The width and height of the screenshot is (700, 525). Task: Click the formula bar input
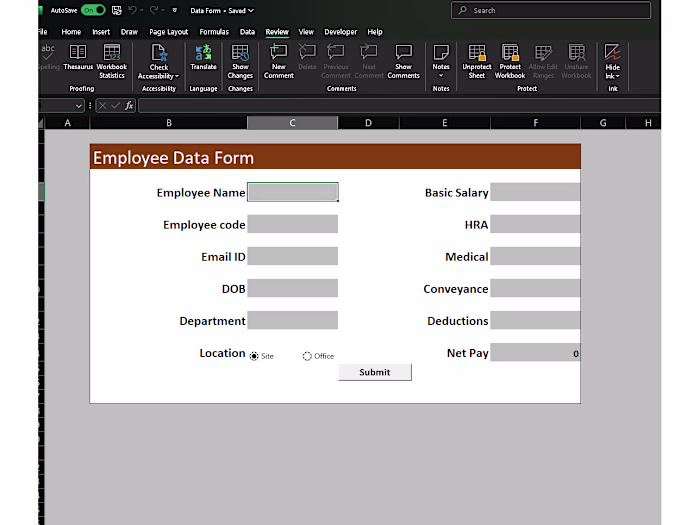(x=399, y=106)
